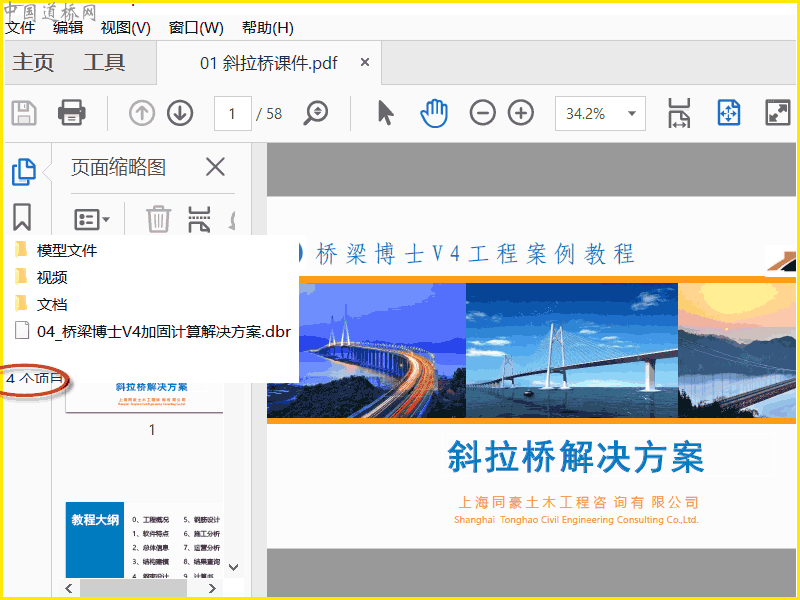Image resolution: width=800 pixels, height=600 pixels.
Task: Click thumbnails horizontal scroll right arrow
Action: [212, 588]
